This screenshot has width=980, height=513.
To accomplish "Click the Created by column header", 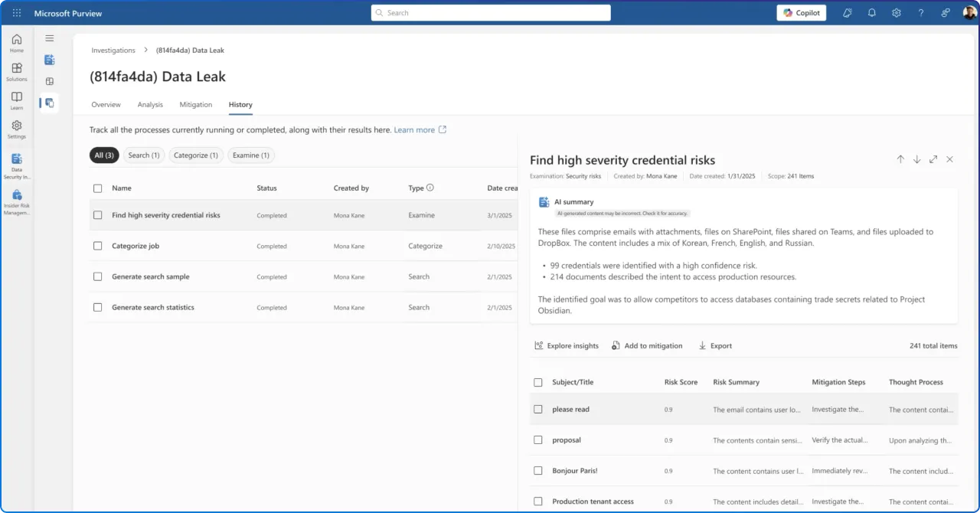I will [x=351, y=188].
